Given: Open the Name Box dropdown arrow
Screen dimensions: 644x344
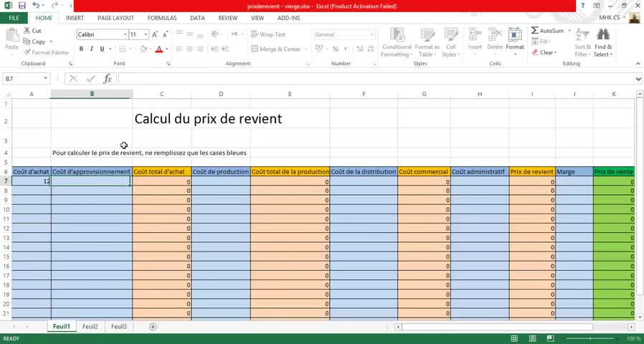Looking at the screenshot, I should [x=45, y=78].
